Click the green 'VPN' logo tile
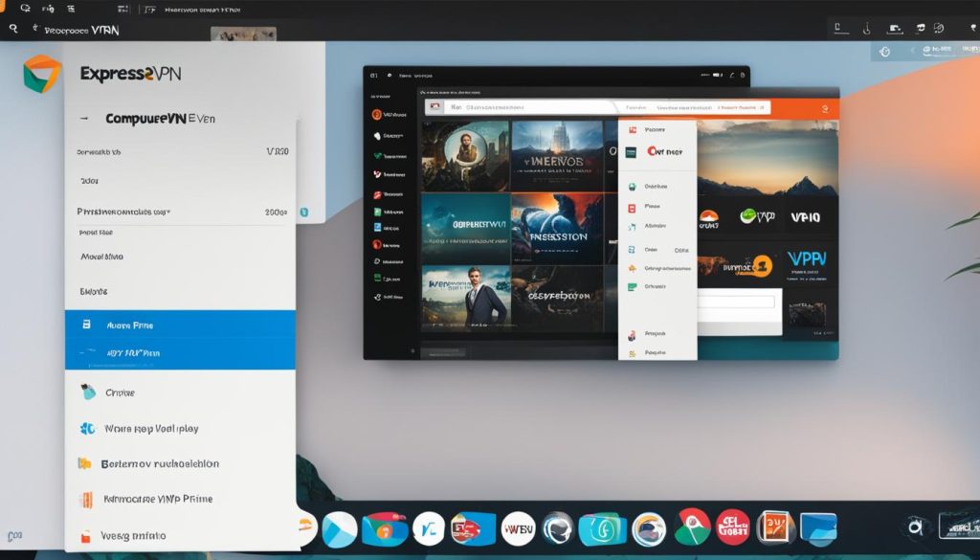980x560 pixels. 757,216
